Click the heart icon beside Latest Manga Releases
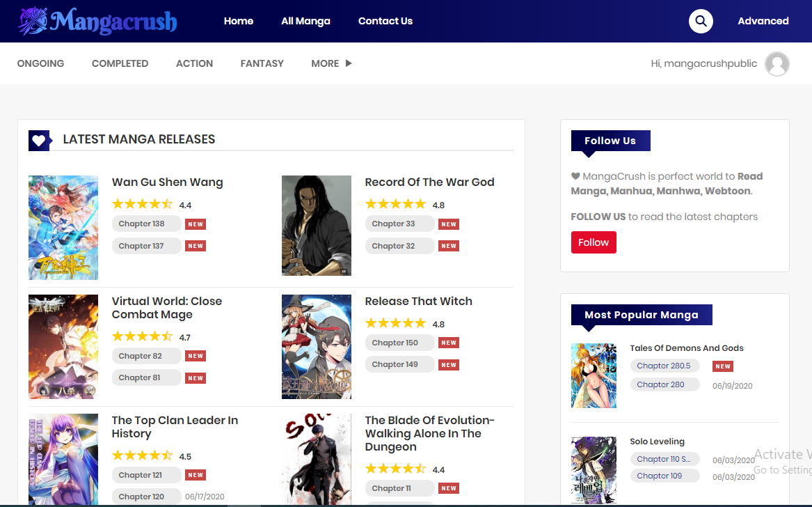 click(x=40, y=140)
